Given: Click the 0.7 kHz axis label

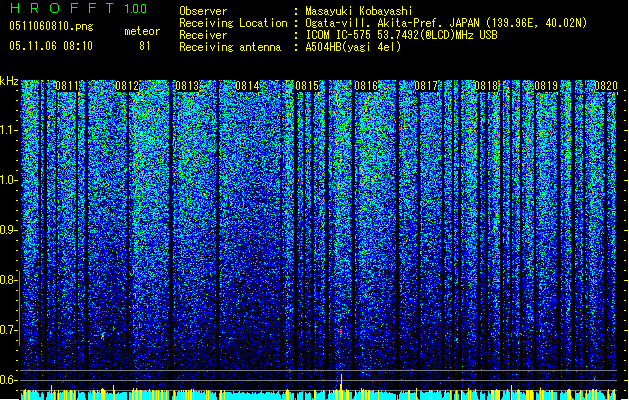Looking at the screenshot, I should click(x=8, y=330).
